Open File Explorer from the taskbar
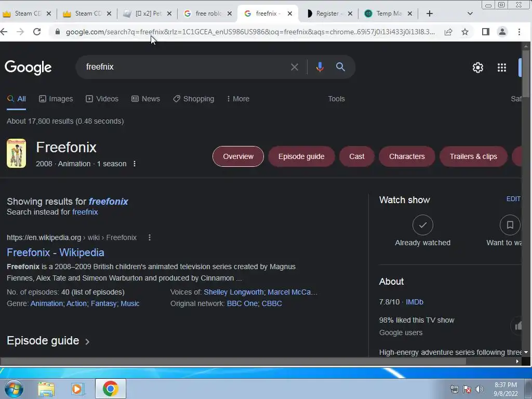This screenshot has width=532, height=399. 46,389
